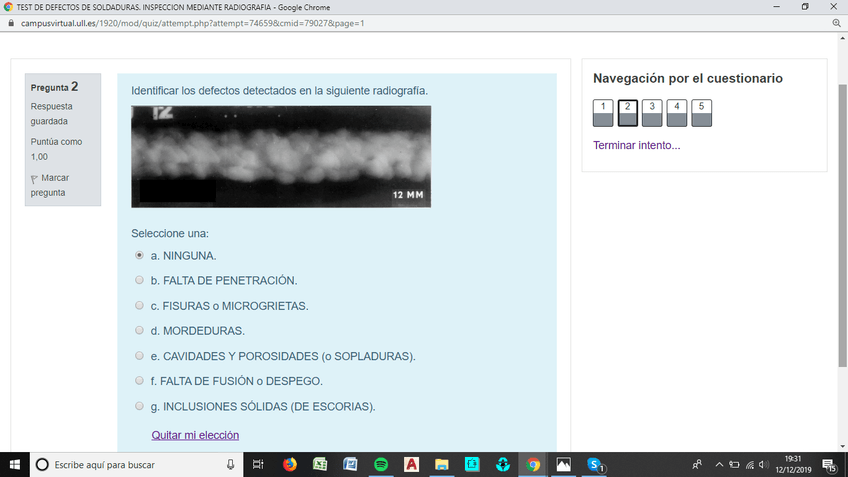Flag question with Marcar pregunta icon

click(35, 179)
